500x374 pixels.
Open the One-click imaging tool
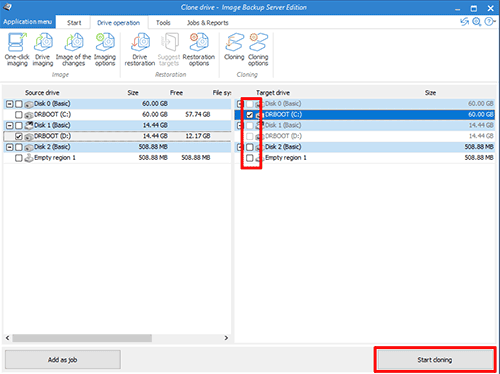coord(17,49)
